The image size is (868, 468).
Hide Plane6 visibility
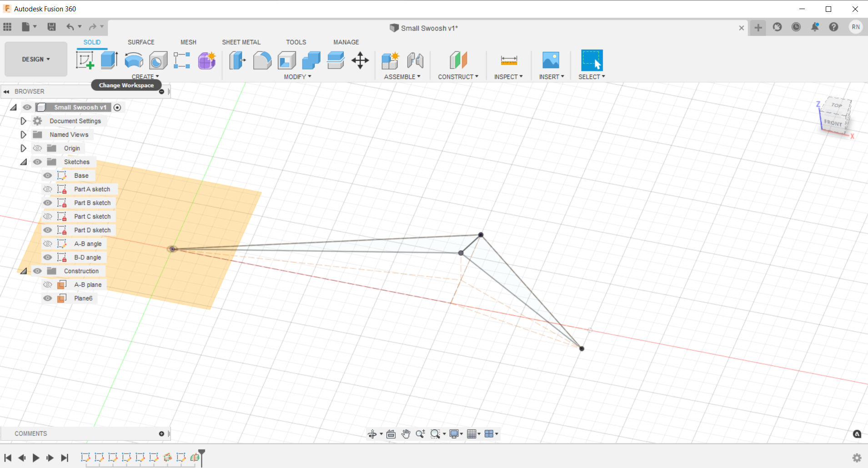click(48, 298)
